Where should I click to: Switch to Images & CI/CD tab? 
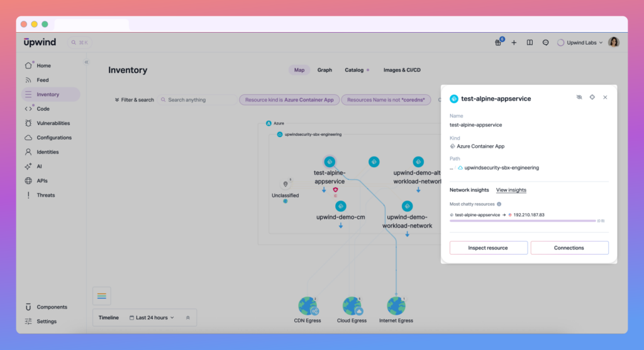click(x=402, y=70)
